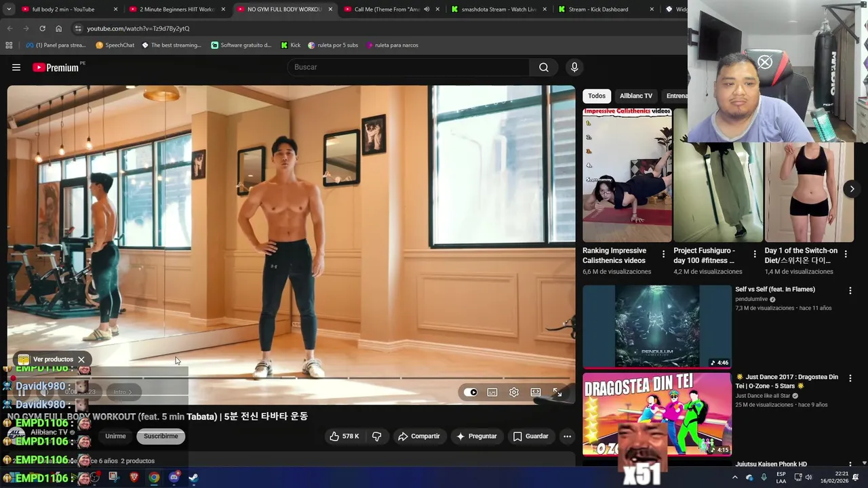Start voice search with microphone icon
The width and height of the screenshot is (868, 488).
click(574, 67)
